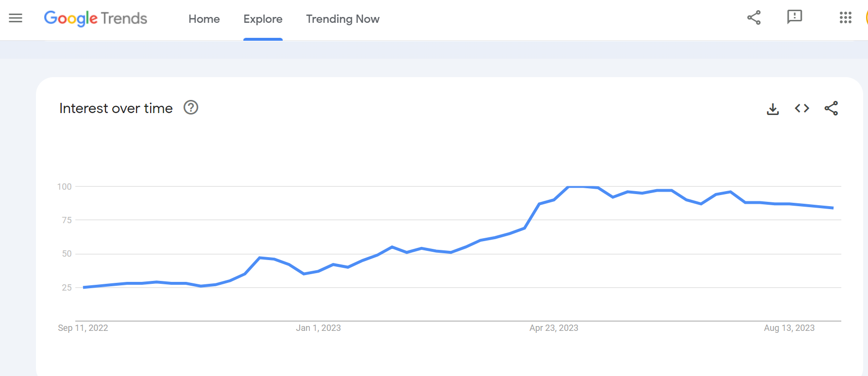
Task: Click the help icon beside Interest over time
Action: [191, 107]
